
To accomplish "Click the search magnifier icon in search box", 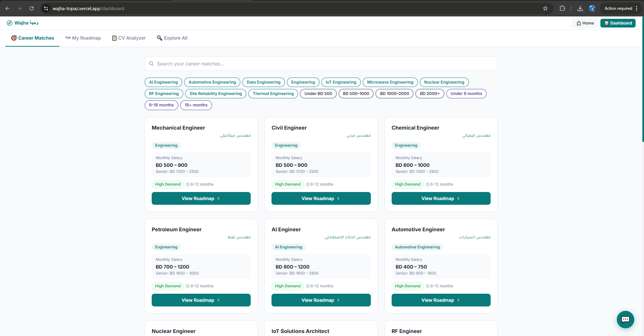I will (151, 64).
